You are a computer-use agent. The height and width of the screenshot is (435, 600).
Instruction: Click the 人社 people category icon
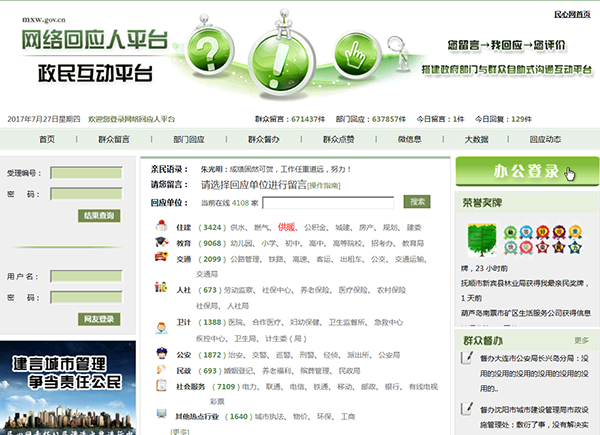(x=160, y=290)
